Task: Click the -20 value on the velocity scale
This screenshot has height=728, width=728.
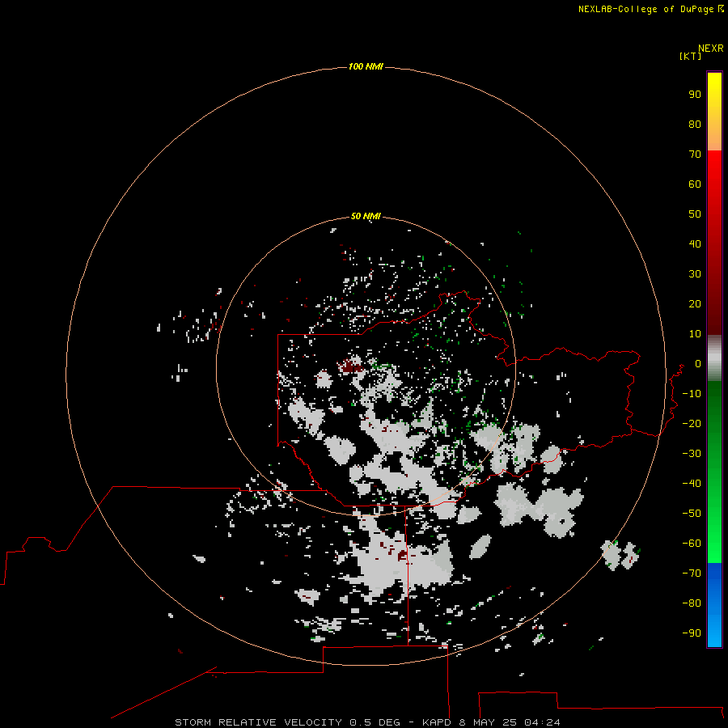Action: click(x=692, y=424)
